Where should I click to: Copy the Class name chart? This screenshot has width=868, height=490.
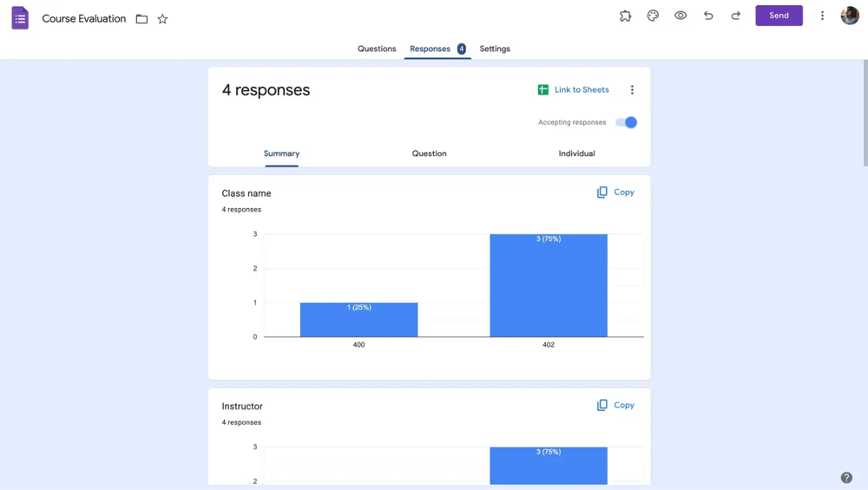pos(615,193)
